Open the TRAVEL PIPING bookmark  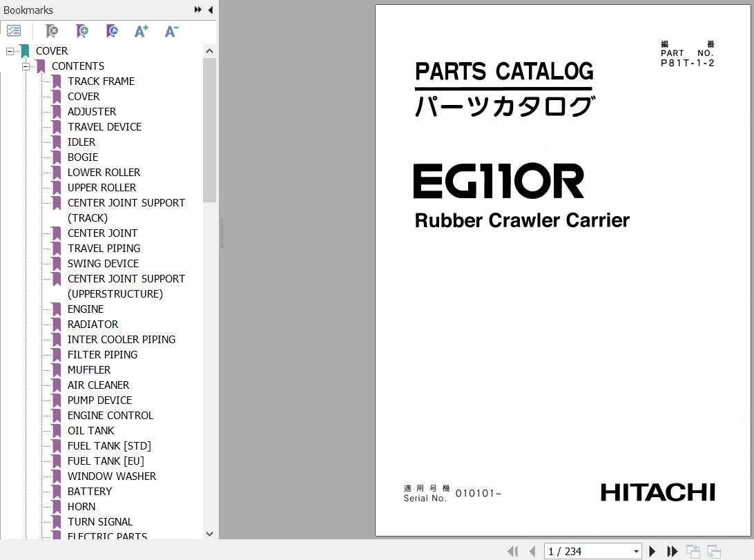coord(104,249)
